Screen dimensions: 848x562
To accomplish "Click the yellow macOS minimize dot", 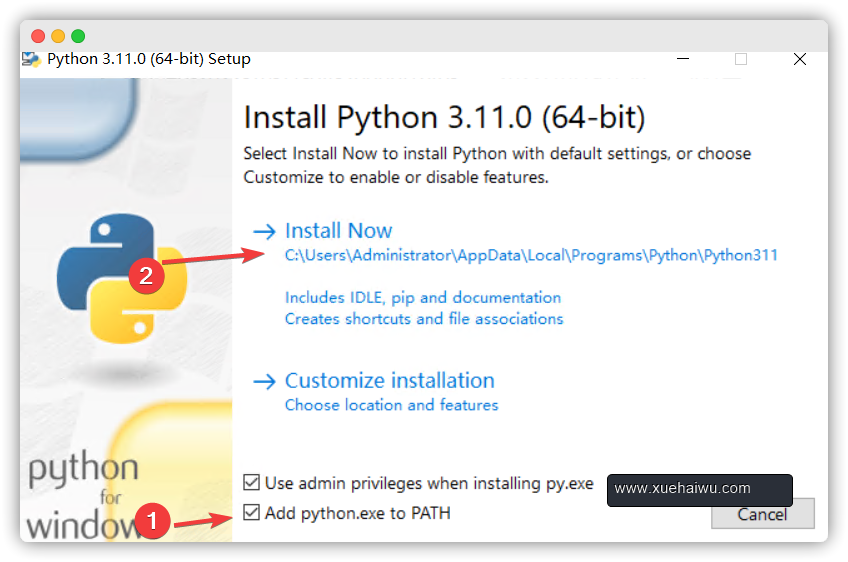I will [58, 36].
